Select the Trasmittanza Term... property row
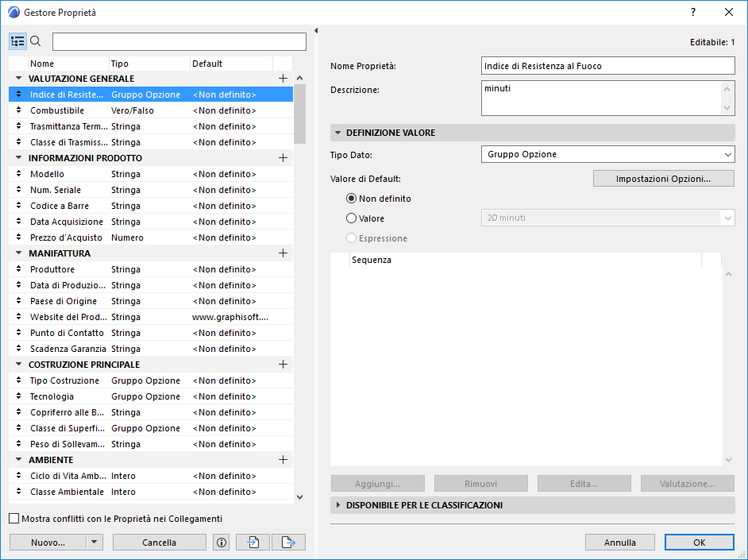Screen dimensions: 748x560 151,126
